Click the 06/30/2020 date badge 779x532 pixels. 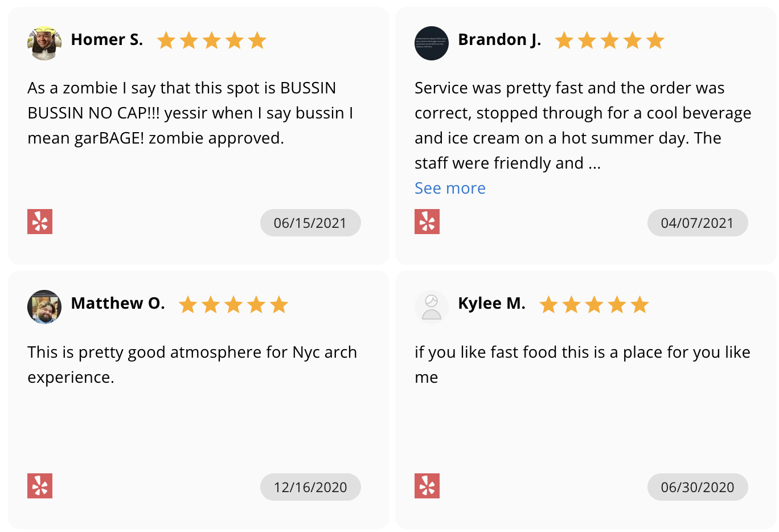698,487
